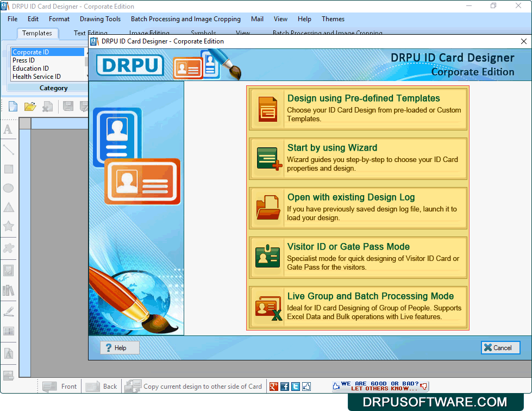Select the Text tool (A icon)
Image resolution: width=532 pixels, height=411 pixels.
tap(8, 129)
